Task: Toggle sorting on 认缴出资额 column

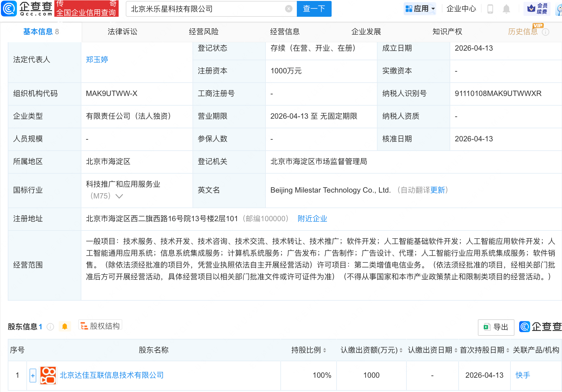Action: click(x=401, y=350)
